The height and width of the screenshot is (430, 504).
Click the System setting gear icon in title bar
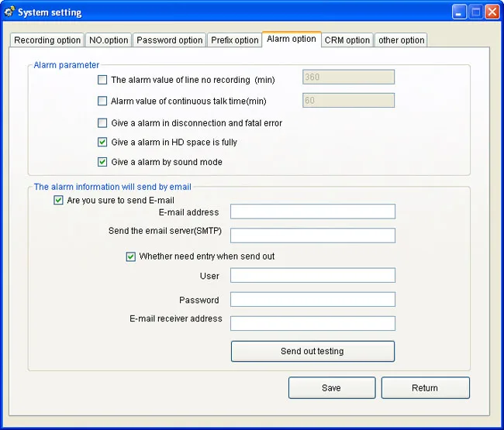9,12
